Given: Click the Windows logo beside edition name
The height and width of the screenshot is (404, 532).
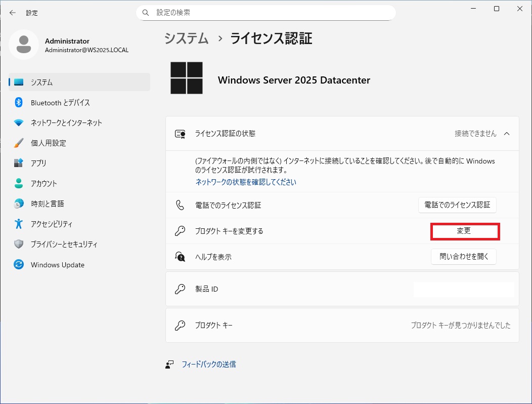Looking at the screenshot, I should [187, 78].
